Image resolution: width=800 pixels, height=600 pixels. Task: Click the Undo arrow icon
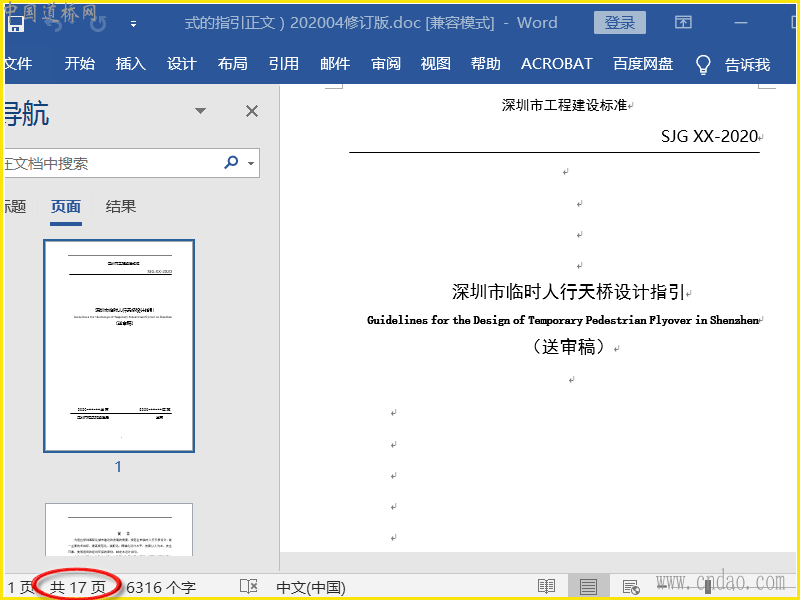pos(54,23)
